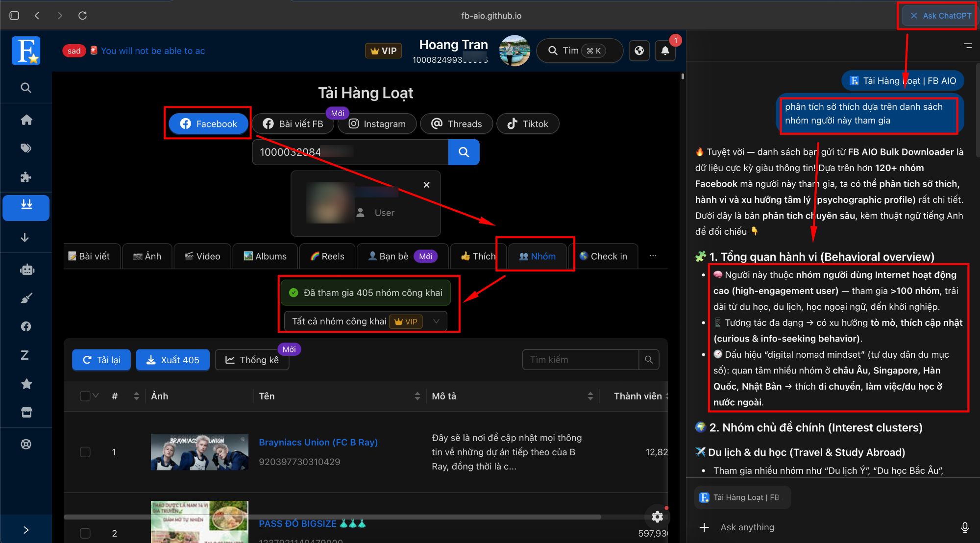
Task: Select the Instagram platform tab
Action: point(377,124)
